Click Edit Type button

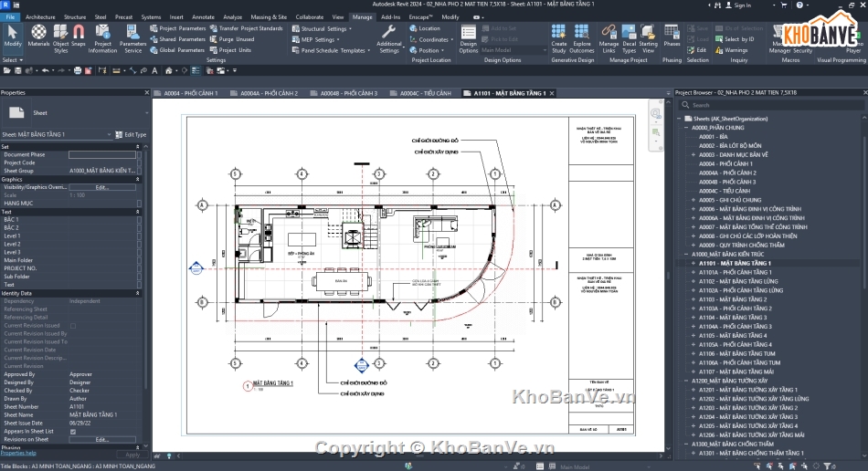click(131, 134)
